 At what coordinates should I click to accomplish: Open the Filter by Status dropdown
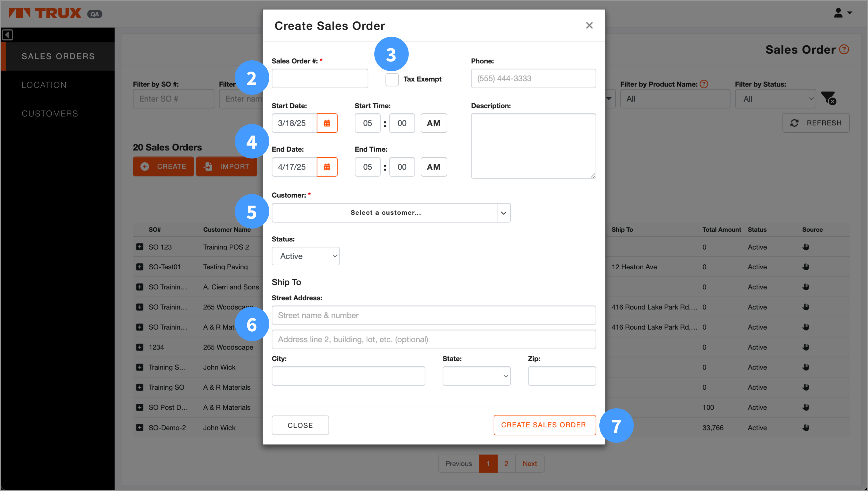pyautogui.click(x=775, y=99)
